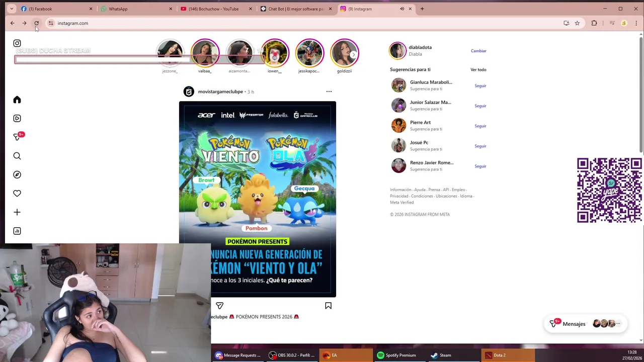Open Message Requests taskbar item
This screenshot has width=644, height=362.
[238, 355]
